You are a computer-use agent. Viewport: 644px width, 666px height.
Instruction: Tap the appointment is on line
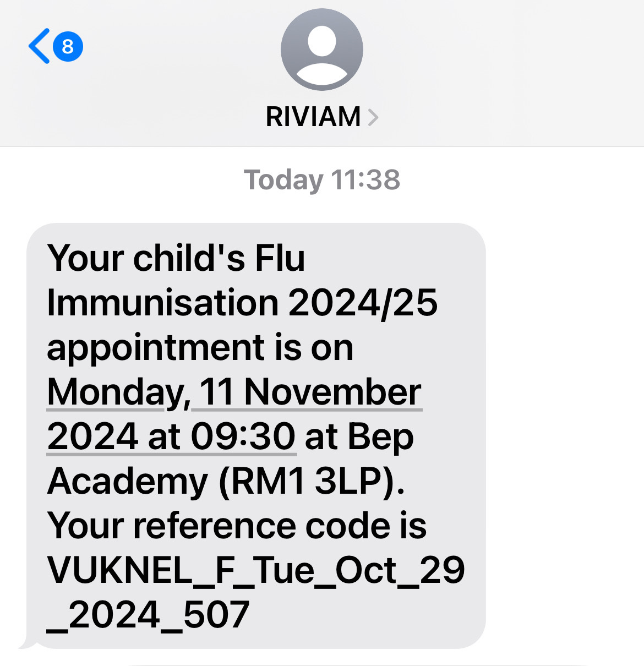coord(200,348)
